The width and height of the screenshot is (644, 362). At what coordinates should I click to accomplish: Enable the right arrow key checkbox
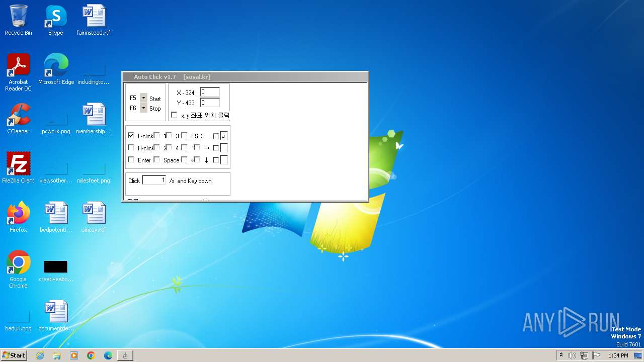click(x=197, y=147)
